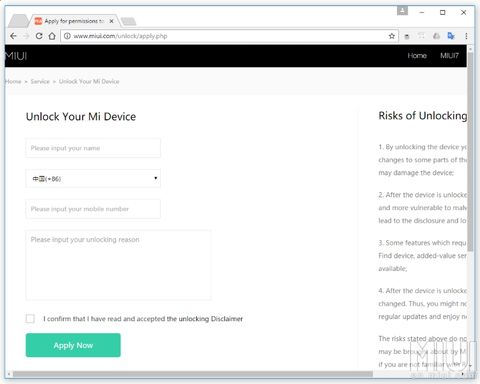Click the Risks of Unlocking heading
480x384 pixels.
(x=422, y=116)
